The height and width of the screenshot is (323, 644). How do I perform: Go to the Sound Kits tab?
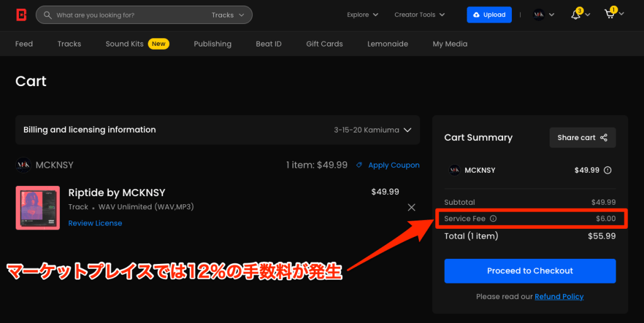(x=125, y=44)
